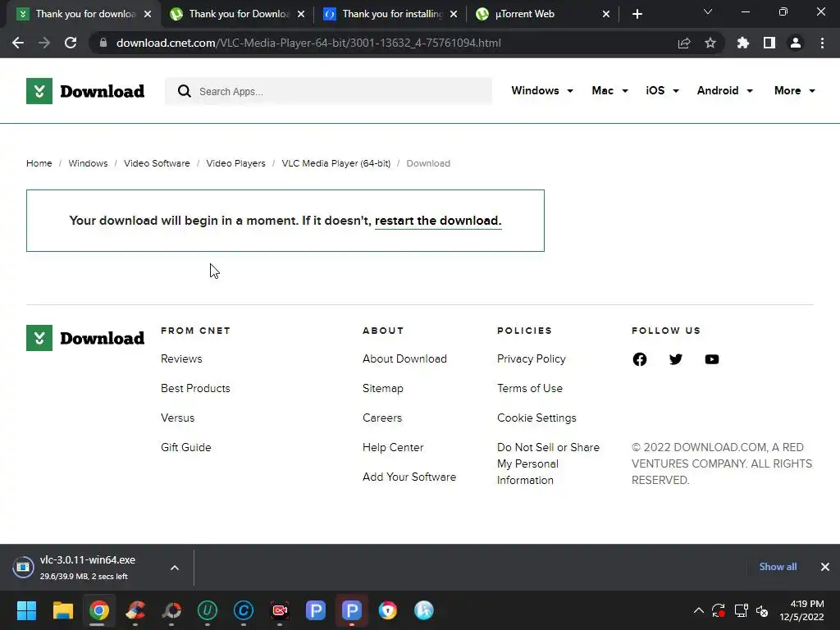Click the Chrome taskbar icon
Viewport: 840px width, 630px height.
99,610
